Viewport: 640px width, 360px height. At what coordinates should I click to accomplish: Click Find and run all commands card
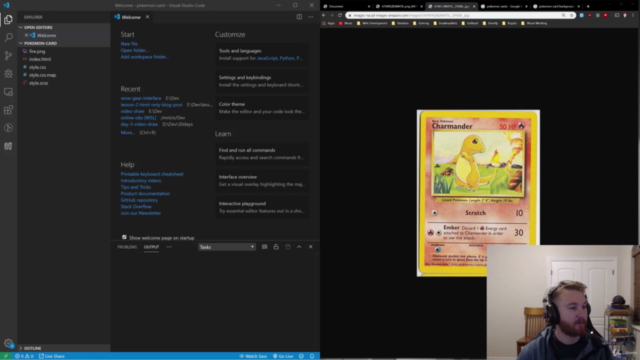(262, 154)
